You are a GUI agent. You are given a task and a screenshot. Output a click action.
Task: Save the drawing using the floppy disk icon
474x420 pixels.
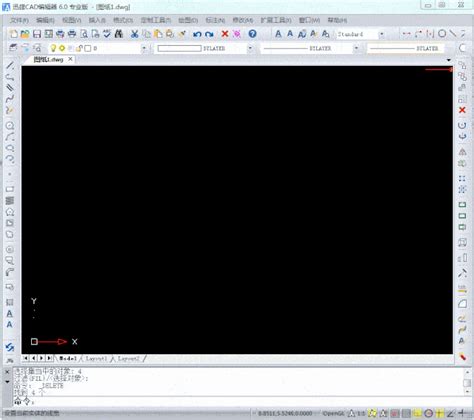[37, 34]
